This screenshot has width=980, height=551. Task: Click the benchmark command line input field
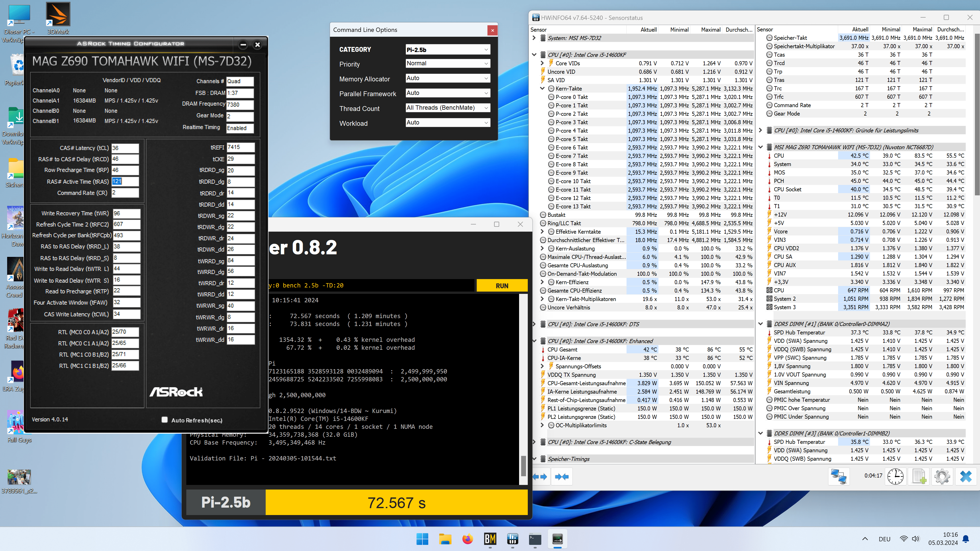pyautogui.click(x=371, y=286)
